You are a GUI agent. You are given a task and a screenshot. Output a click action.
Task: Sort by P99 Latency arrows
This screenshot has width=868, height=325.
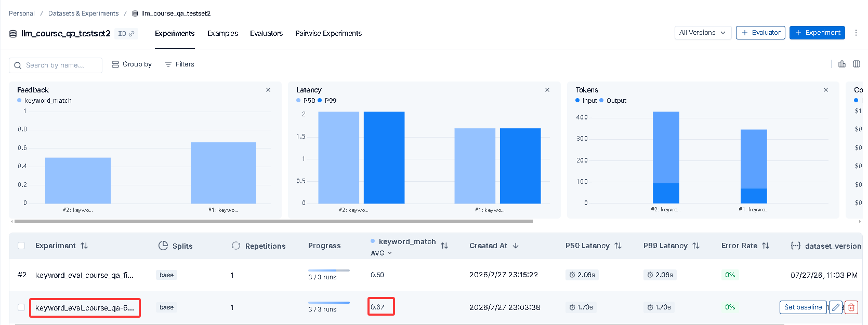point(696,246)
